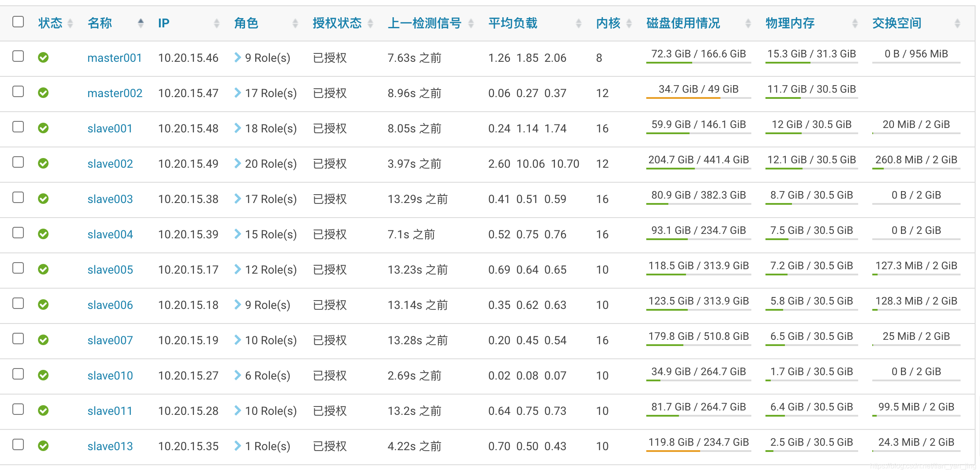Click sort arrows on the 内核 column

pyautogui.click(x=629, y=23)
